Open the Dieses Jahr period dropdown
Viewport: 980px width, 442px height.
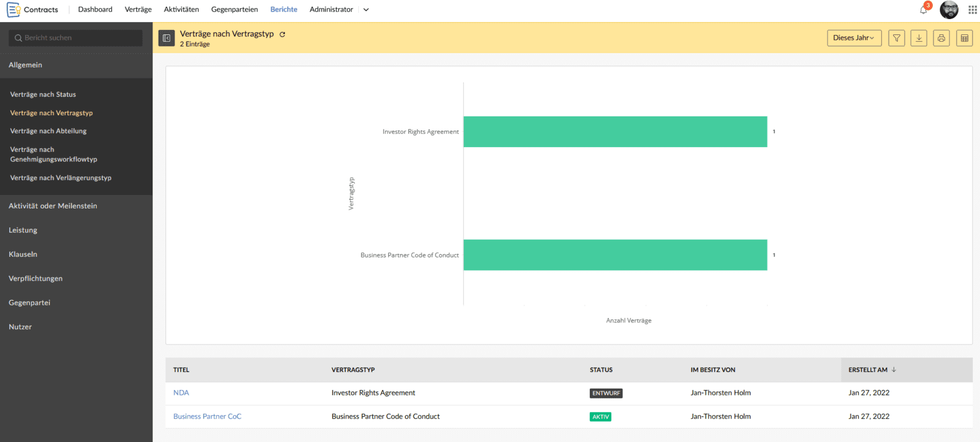pos(854,38)
